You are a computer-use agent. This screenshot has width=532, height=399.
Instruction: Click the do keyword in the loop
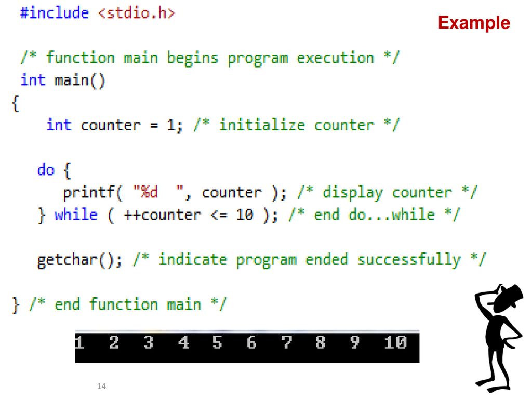[x=46, y=170]
